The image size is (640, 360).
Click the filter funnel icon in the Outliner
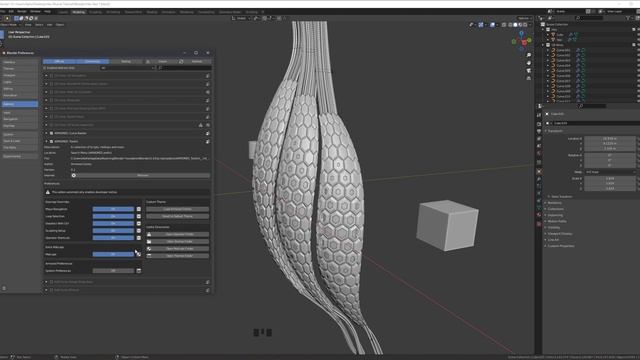[x=628, y=18]
